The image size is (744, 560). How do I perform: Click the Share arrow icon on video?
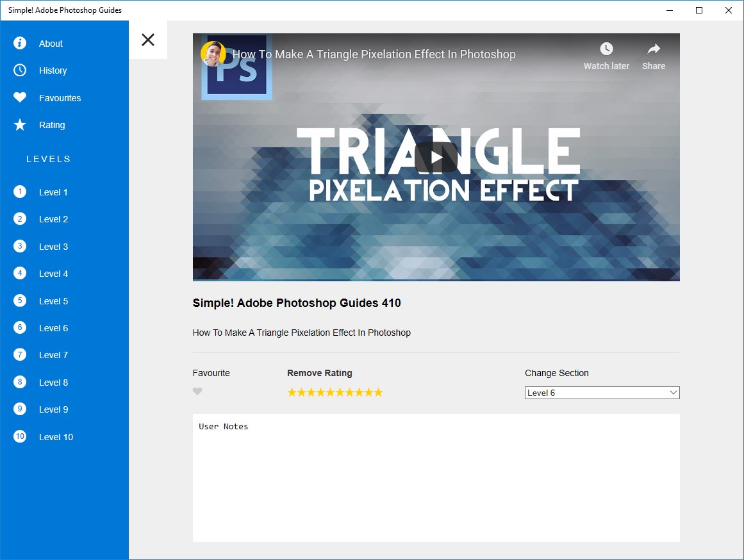tap(654, 49)
